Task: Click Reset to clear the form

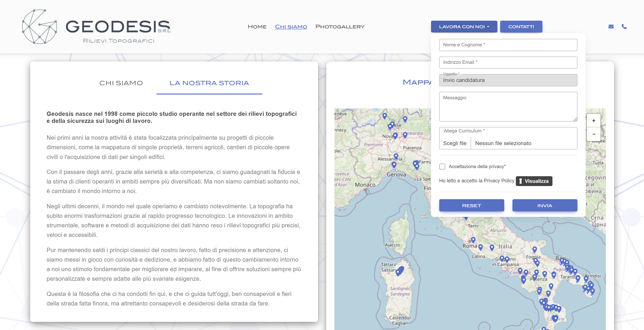Action: (471, 205)
